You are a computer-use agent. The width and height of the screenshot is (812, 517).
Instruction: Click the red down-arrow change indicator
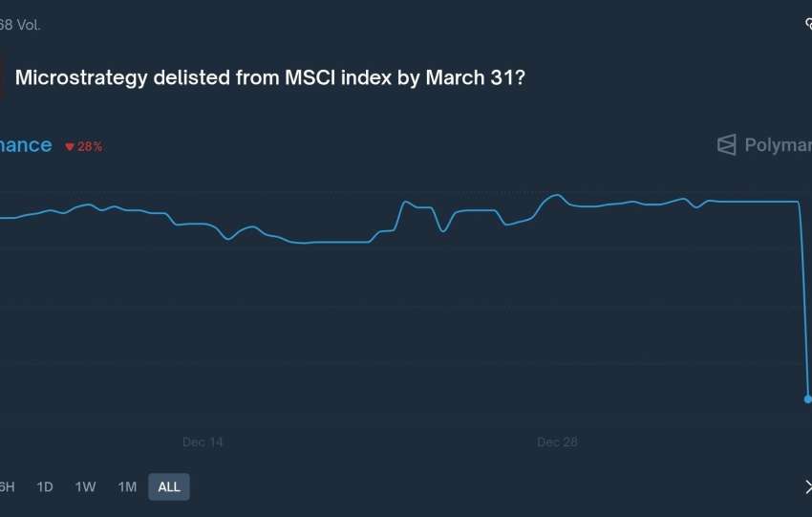click(x=70, y=146)
